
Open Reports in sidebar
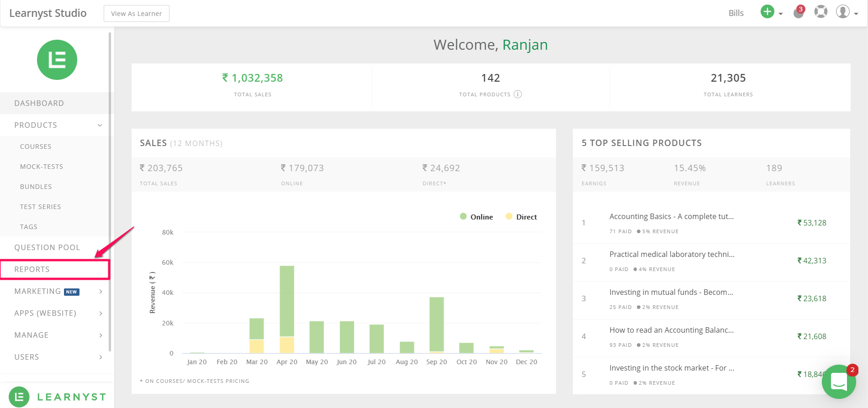[55, 269]
